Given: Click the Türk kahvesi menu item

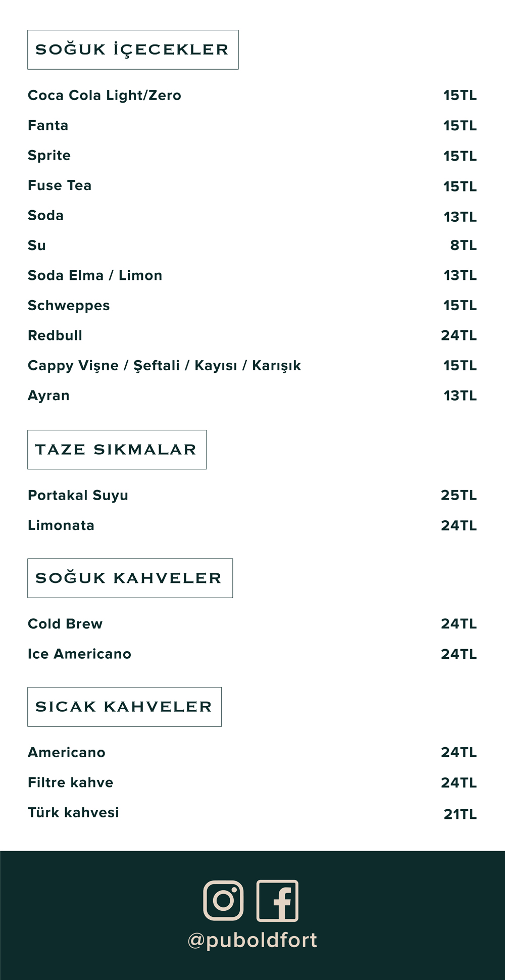Looking at the screenshot, I should pos(73,812).
